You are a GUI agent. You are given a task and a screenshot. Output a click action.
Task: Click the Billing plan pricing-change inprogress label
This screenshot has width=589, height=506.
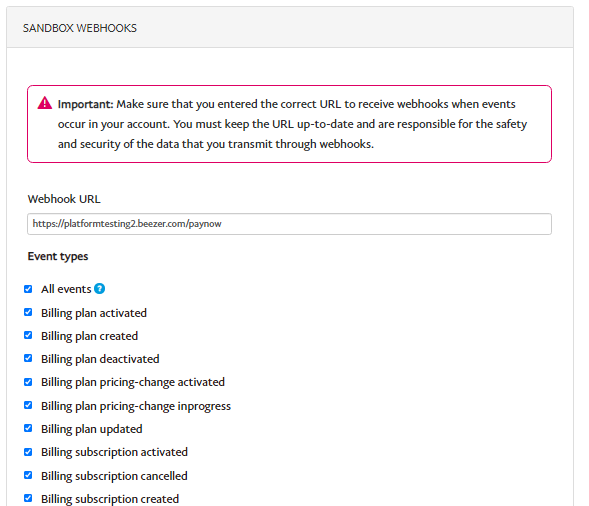pyautogui.click(x=136, y=406)
